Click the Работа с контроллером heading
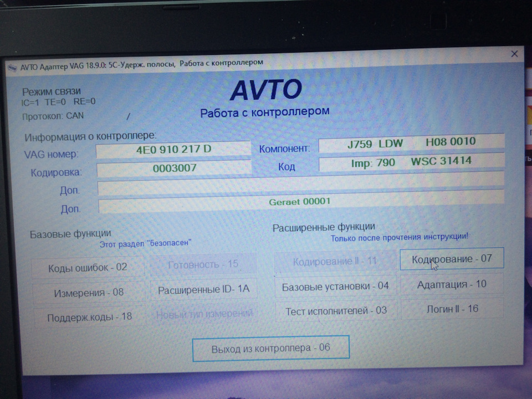This screenshot has height=399, width=532. [265, 112]
